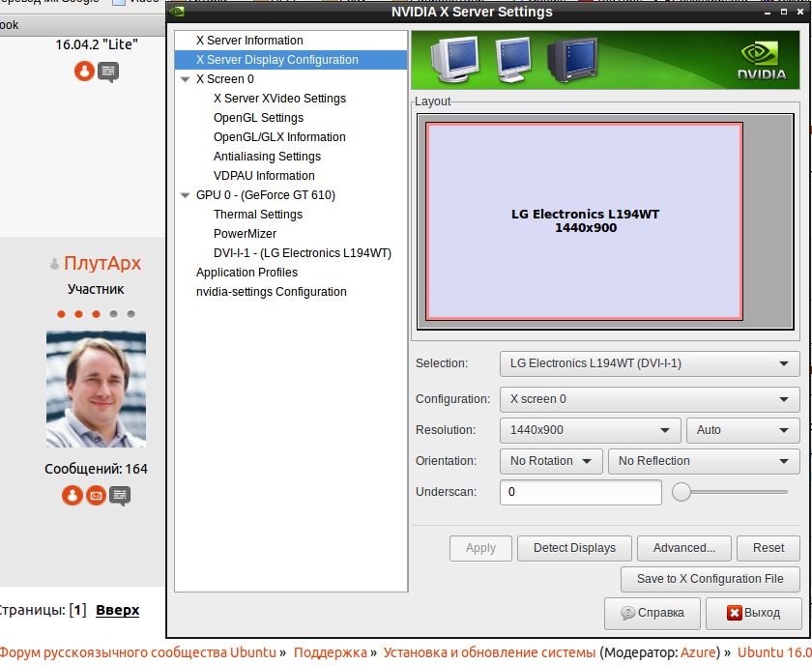This screenshot has width=812, height=665.
Task: Open PowerMizer page
Action: tap(245, 234)
